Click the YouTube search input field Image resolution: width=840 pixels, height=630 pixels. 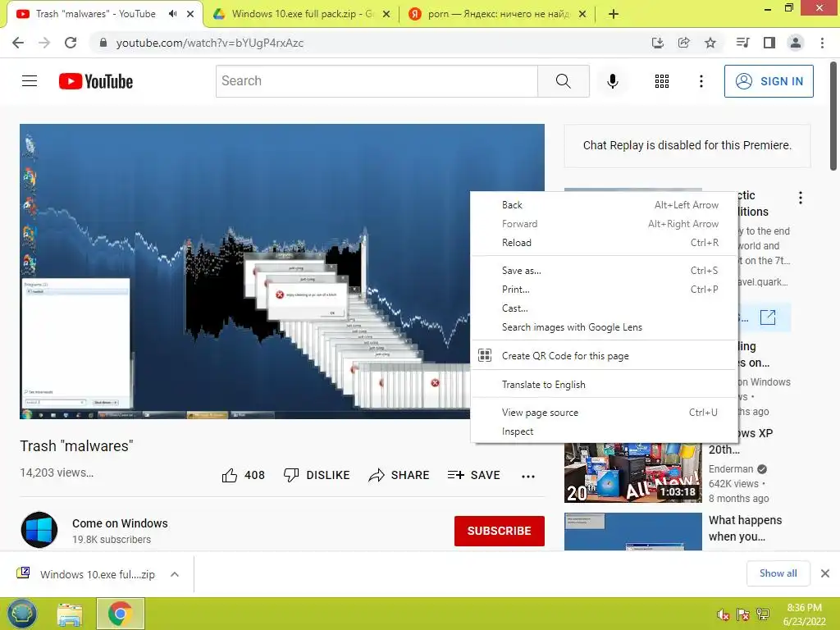coord(377,81)
